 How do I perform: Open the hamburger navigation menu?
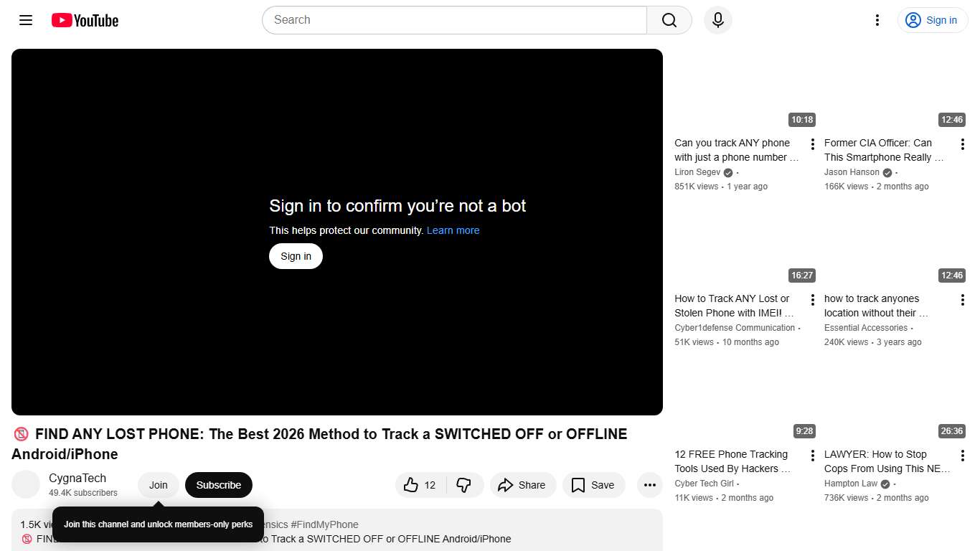(25, 20)
